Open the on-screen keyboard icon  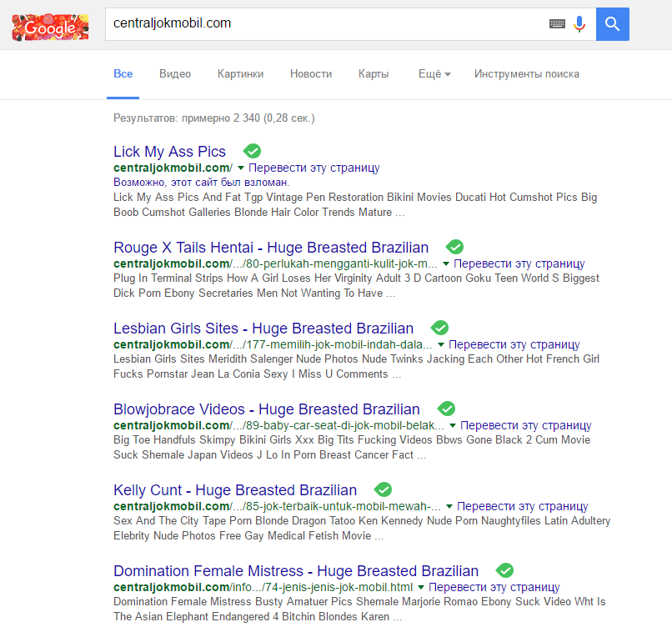(557, 24)
